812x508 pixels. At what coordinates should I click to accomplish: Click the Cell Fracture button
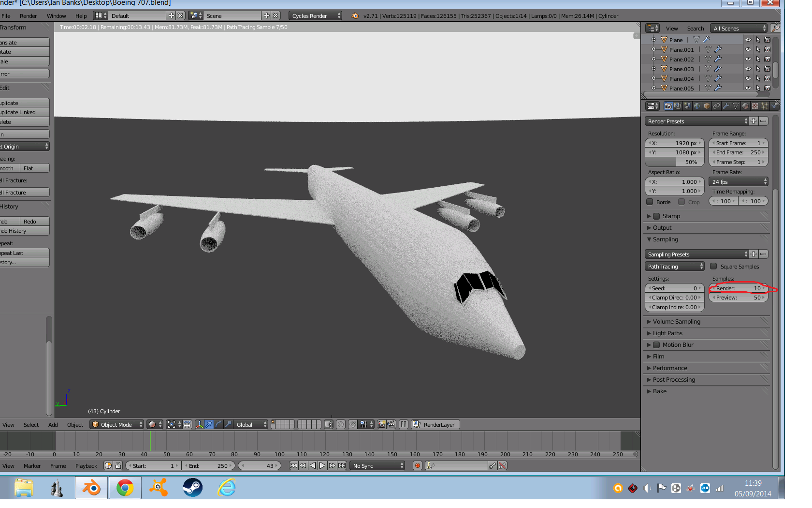click(25, 192)
